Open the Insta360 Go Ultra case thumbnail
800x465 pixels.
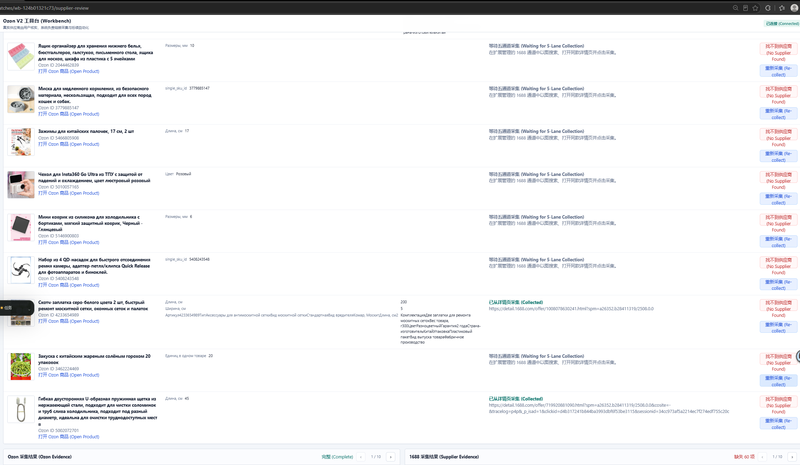[21, 185]
